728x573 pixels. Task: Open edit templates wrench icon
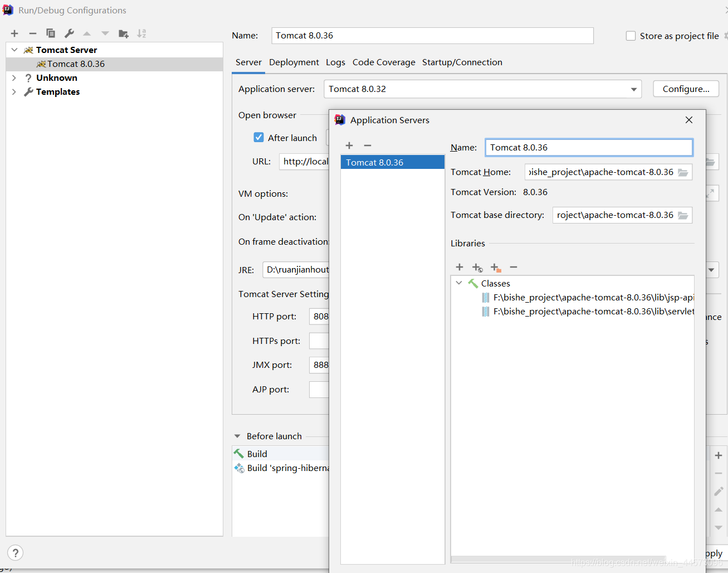click(69, 33)
